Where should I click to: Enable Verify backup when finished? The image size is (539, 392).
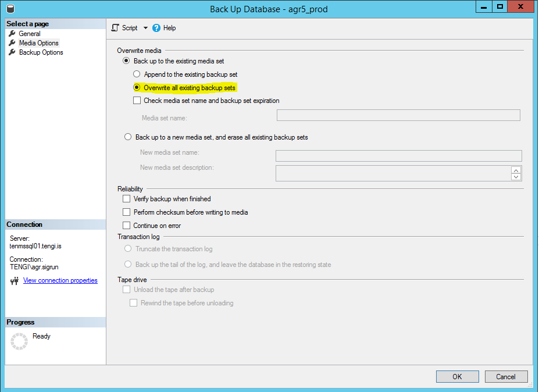[127, 199]
